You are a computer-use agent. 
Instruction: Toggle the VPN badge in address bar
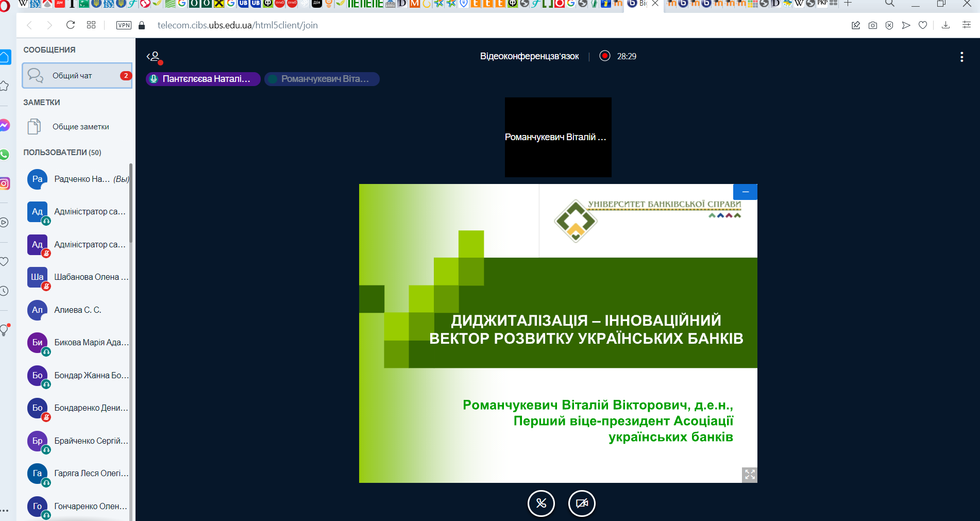click(x=124, y=25)
